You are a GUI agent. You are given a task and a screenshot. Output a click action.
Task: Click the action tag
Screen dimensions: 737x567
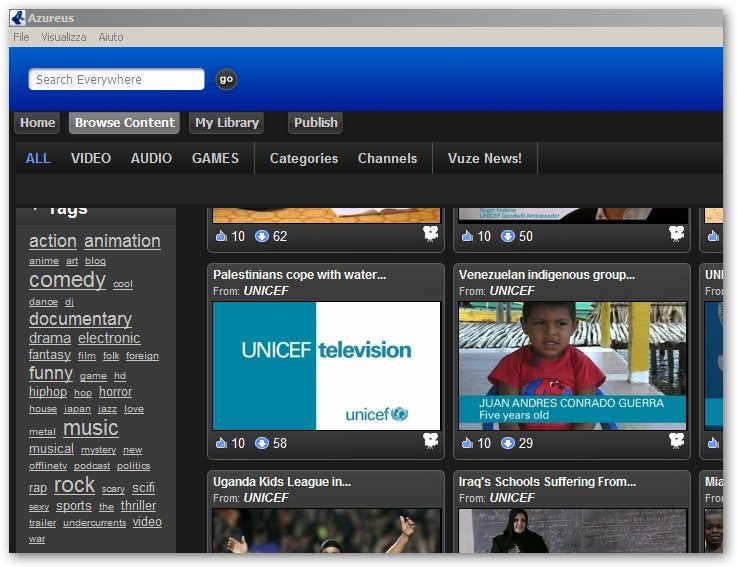pyautogui.click(x=53, y=241)
